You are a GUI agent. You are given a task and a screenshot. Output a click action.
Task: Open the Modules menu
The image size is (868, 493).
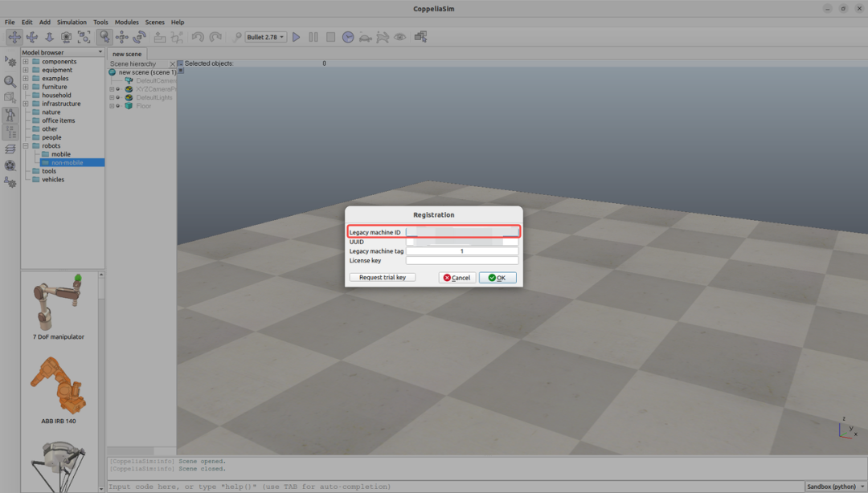tap(127, 22)
